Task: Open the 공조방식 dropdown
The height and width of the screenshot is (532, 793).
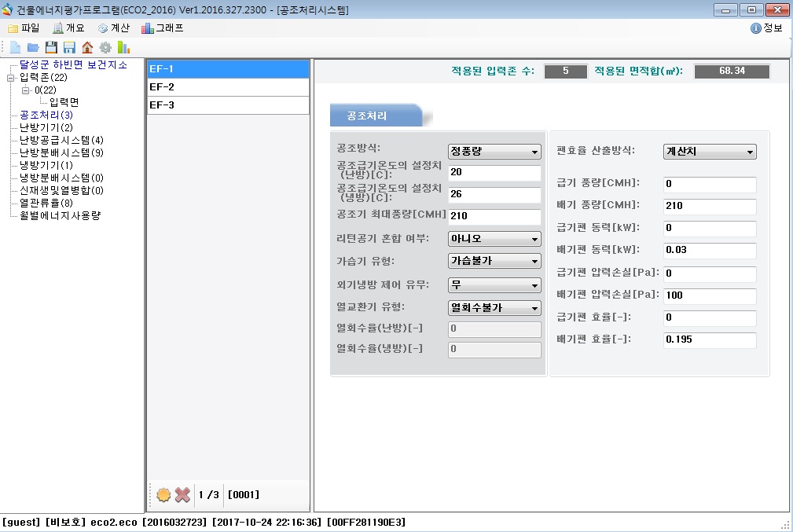Action: pyautogui.click(x=494, y=152)
